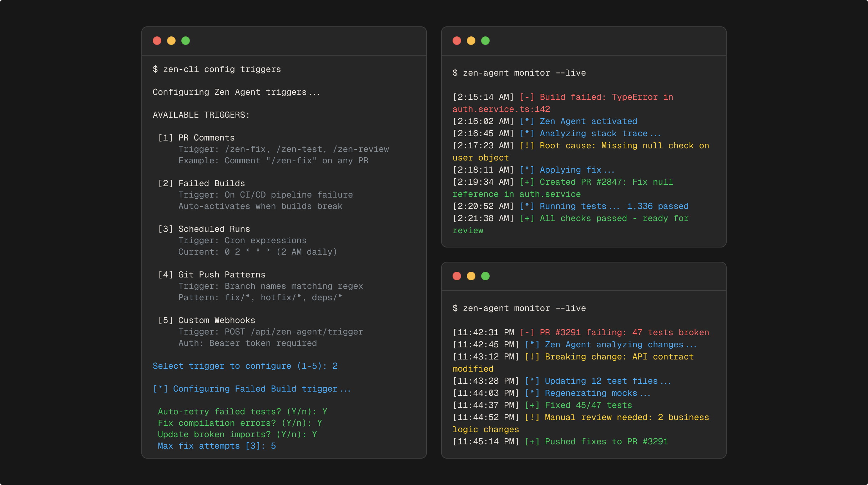The width and height of the screenshot is (868, 485).
Task: Click '[2:16:45 AM] Analyzing stack trace...' log line
Action: coord(557,133)
